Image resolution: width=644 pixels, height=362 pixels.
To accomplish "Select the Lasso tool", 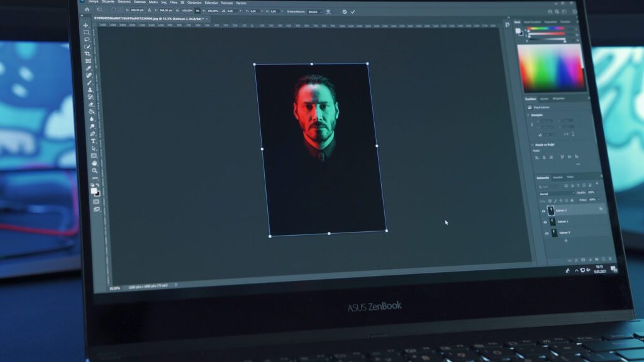I will [87, 40].
